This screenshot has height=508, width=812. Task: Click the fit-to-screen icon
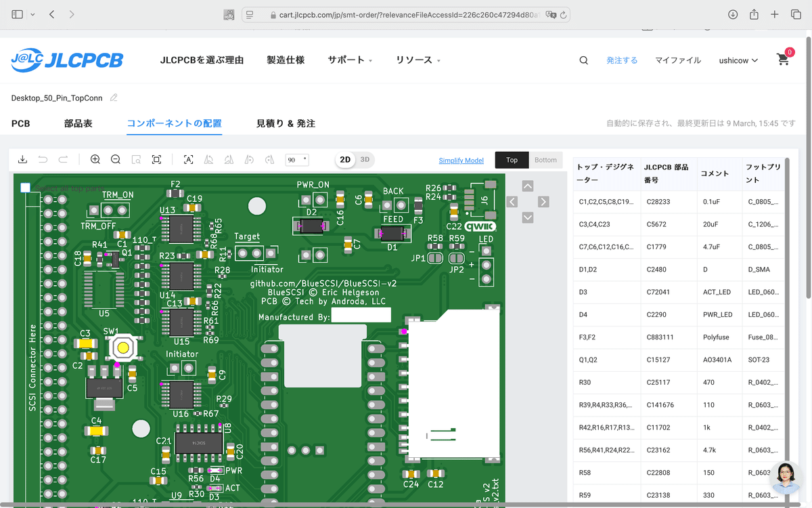156,160
